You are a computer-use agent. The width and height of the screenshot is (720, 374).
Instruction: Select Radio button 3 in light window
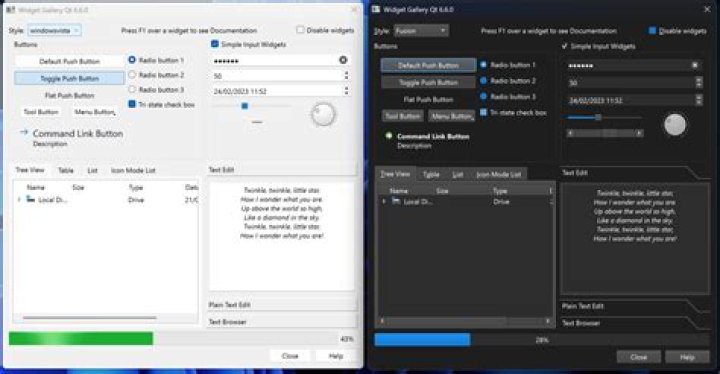[132, 89]
